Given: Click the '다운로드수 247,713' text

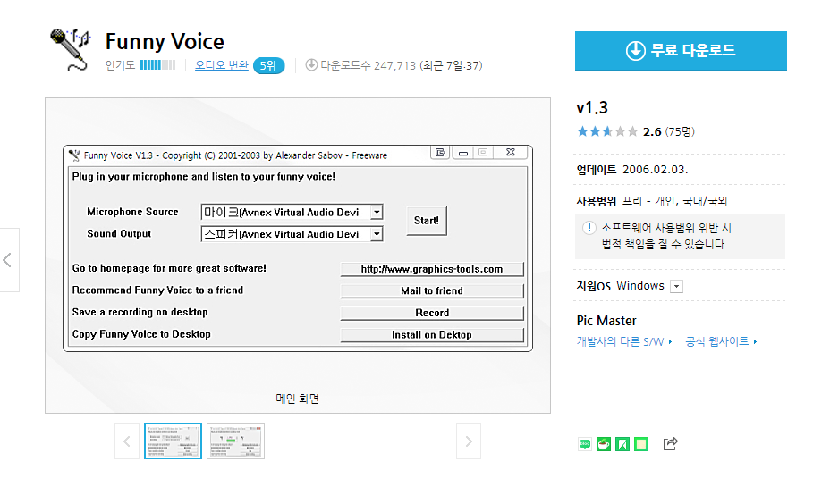Looking at the screenshot, I should point(368,66).
